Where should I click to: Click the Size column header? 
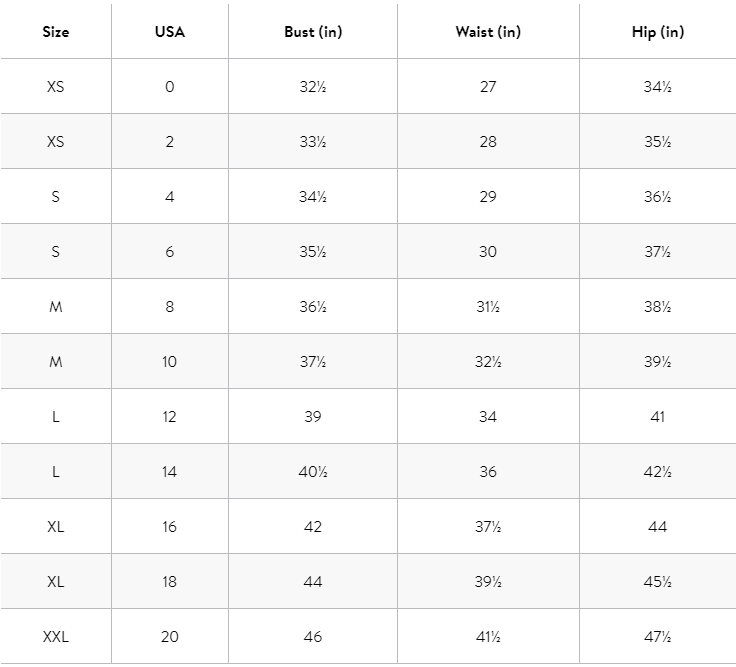[56, 32]
